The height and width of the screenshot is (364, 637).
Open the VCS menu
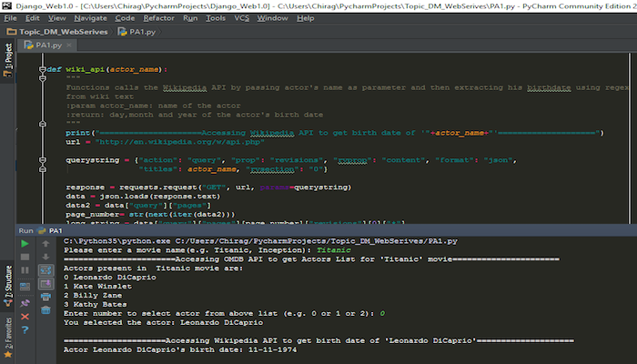point(242,18)
